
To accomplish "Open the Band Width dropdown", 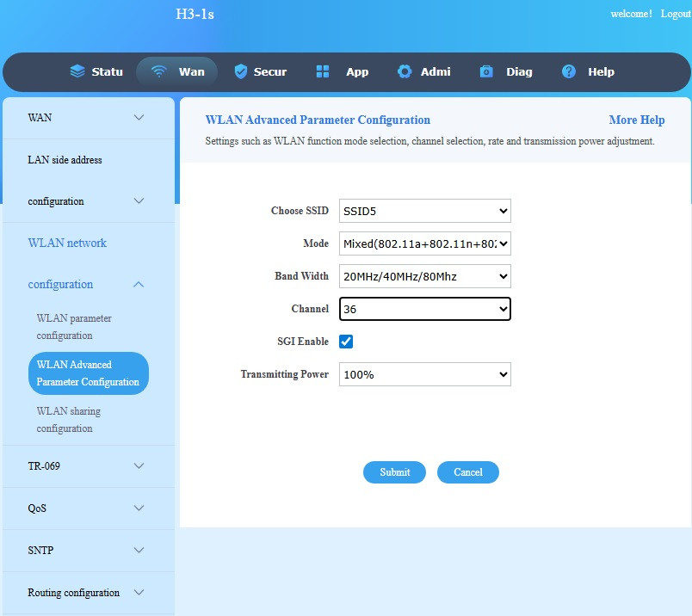I will click(424, 276).
